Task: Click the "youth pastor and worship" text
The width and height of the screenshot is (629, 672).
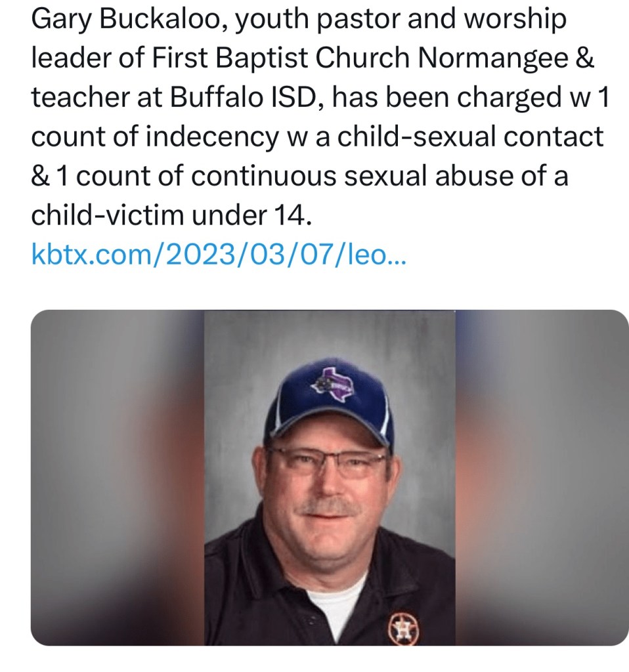Action: 400,21
